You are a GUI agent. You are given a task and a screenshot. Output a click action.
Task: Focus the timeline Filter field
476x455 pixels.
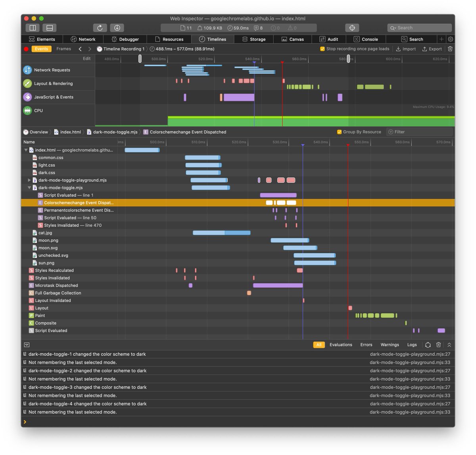pos(419,132)
